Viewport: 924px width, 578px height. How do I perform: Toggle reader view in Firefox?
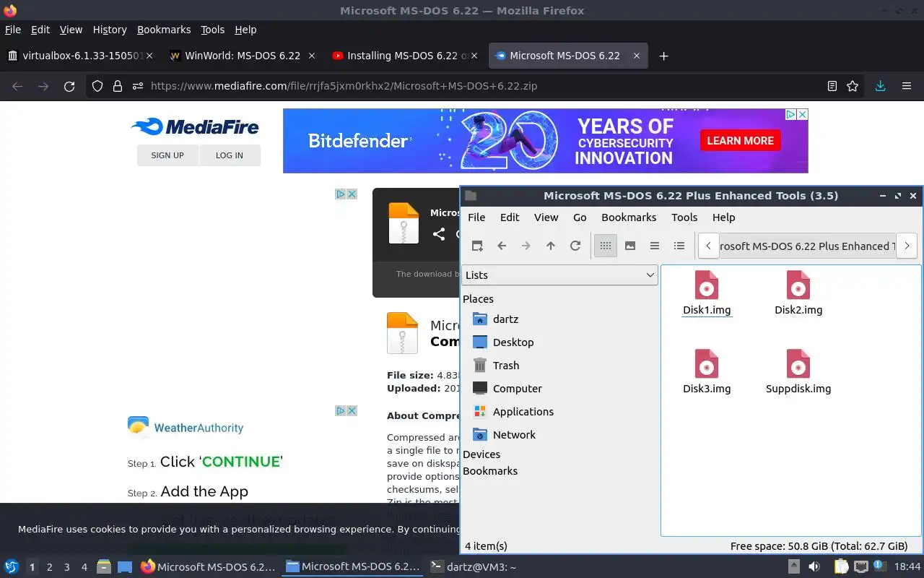(x=832, y=86)
